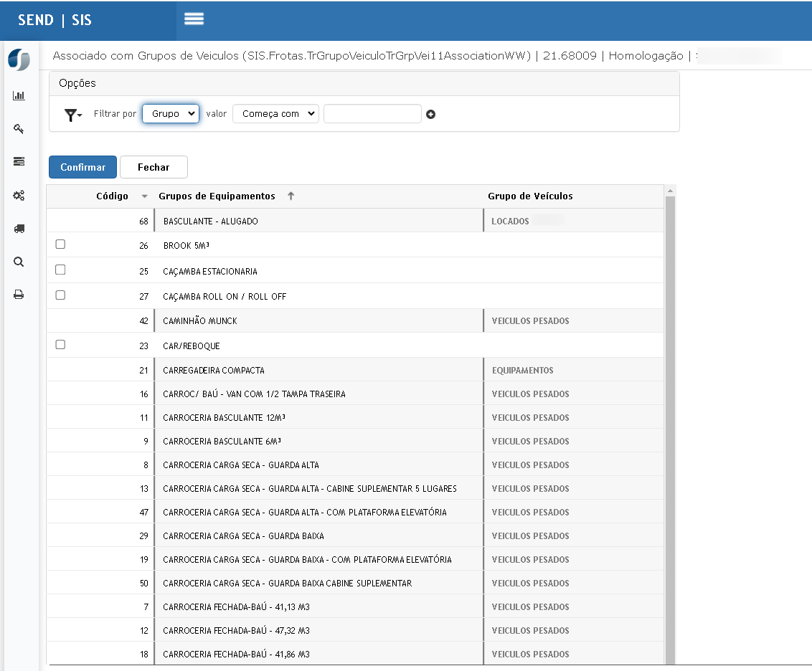Open the gears settings icon in sidebar

(x=19, y=195)
